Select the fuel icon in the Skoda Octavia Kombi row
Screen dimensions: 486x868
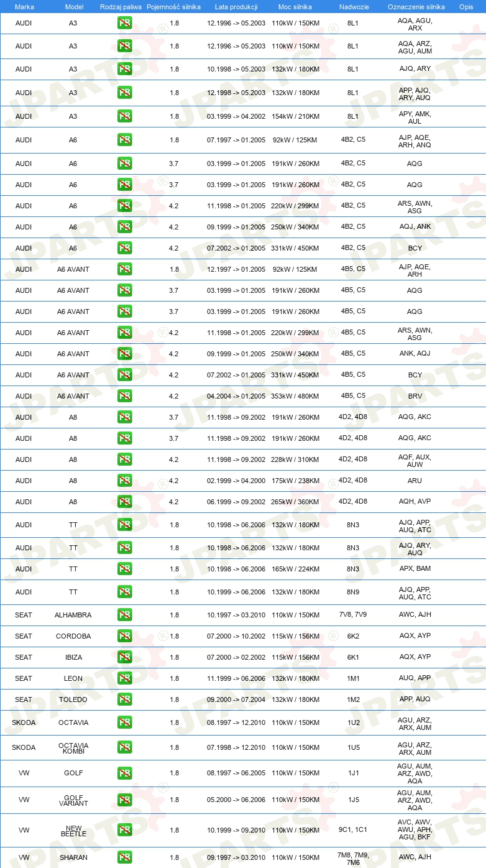124,747
